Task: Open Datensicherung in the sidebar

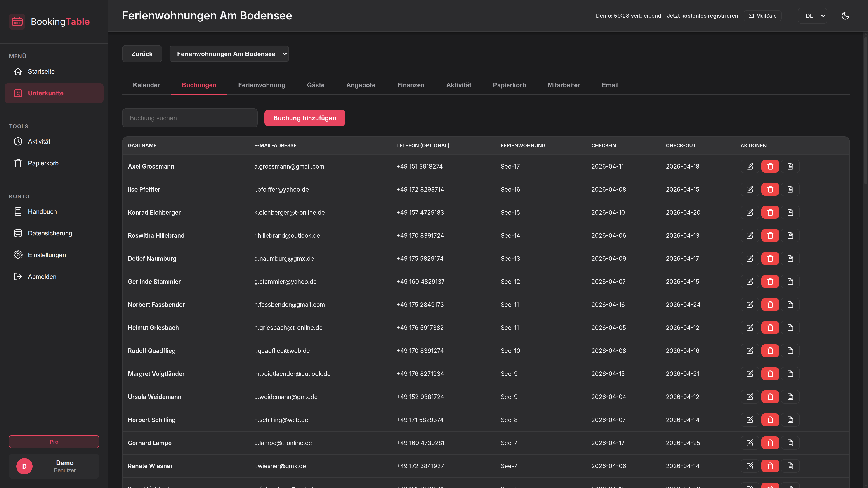Action: point(54,233)
